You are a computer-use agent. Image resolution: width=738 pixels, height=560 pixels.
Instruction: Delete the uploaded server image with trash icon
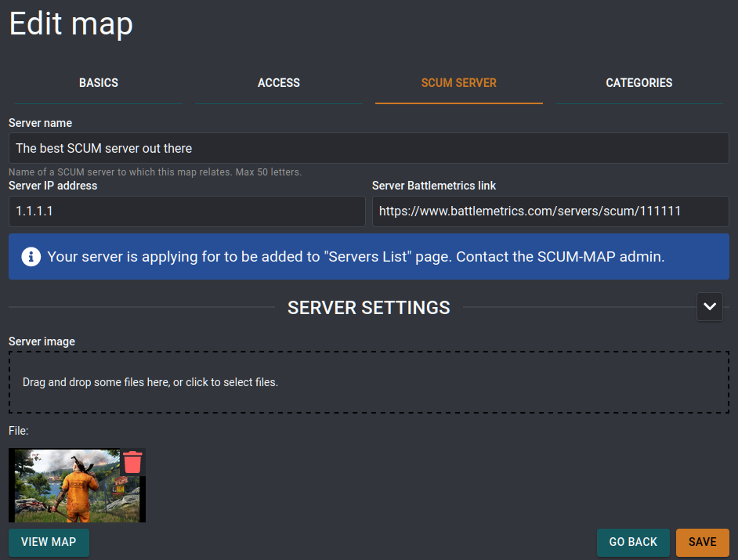(x=132, y=462)
